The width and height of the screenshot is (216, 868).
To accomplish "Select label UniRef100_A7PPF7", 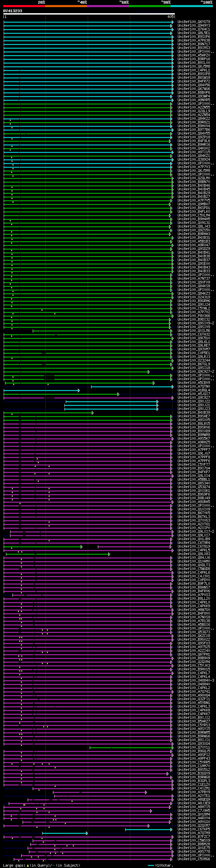I will click(194, 450).
